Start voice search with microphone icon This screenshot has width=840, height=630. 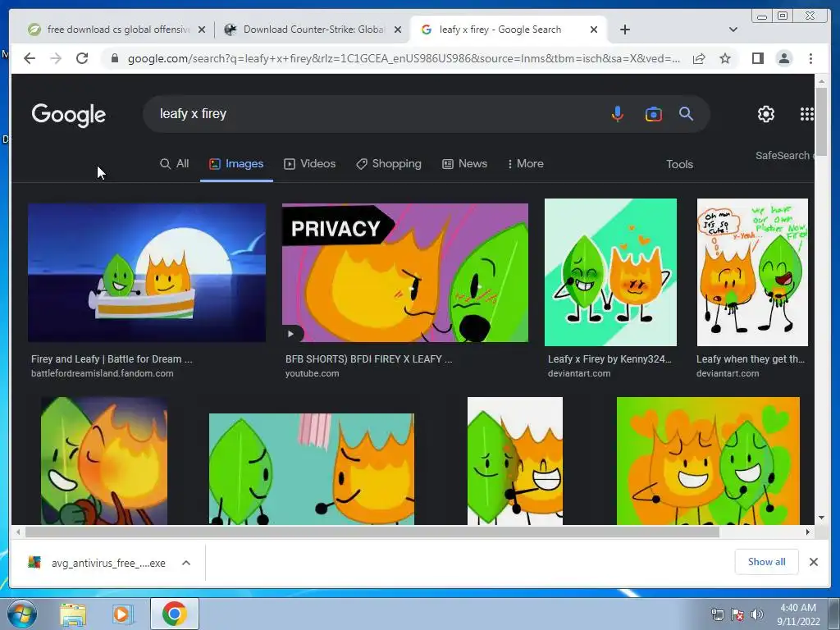tap(617, 113)
